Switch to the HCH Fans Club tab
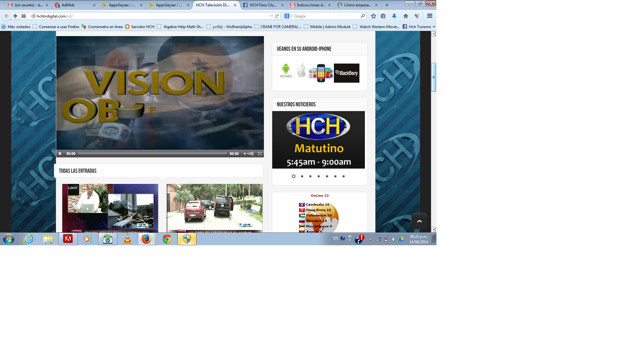Image resolution: width=639 pixels, height=364 pixels. (263, 5)
